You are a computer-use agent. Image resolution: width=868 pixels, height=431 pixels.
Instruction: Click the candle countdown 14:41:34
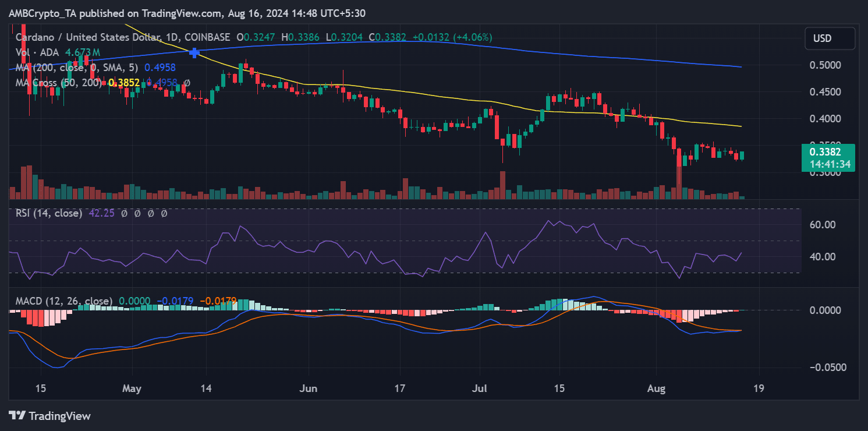pos(830,164)
